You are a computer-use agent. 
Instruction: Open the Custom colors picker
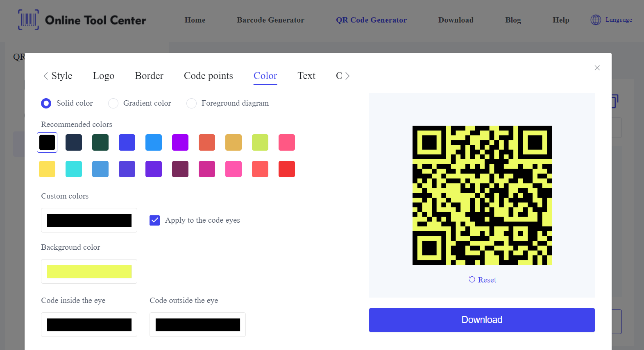89,220
